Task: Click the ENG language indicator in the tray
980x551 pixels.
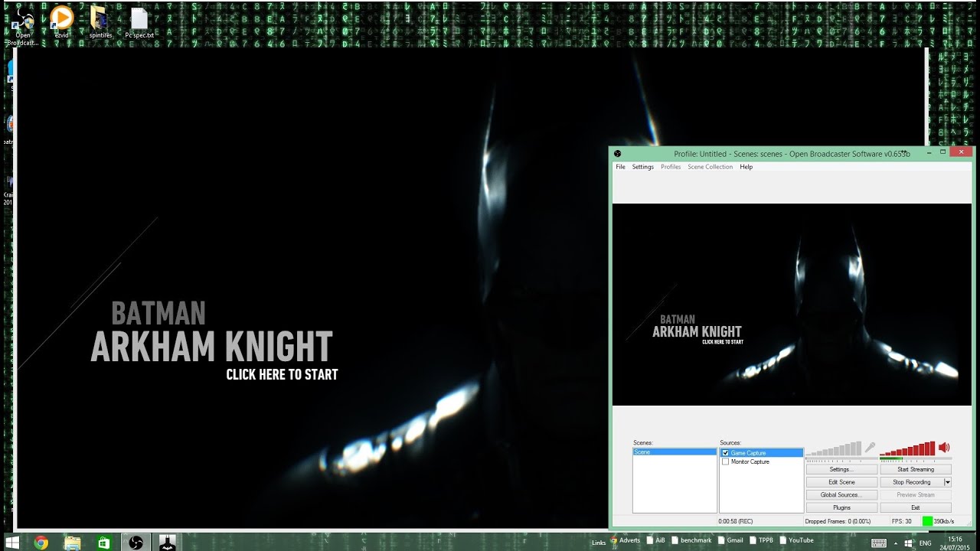Action: (926, 543)
